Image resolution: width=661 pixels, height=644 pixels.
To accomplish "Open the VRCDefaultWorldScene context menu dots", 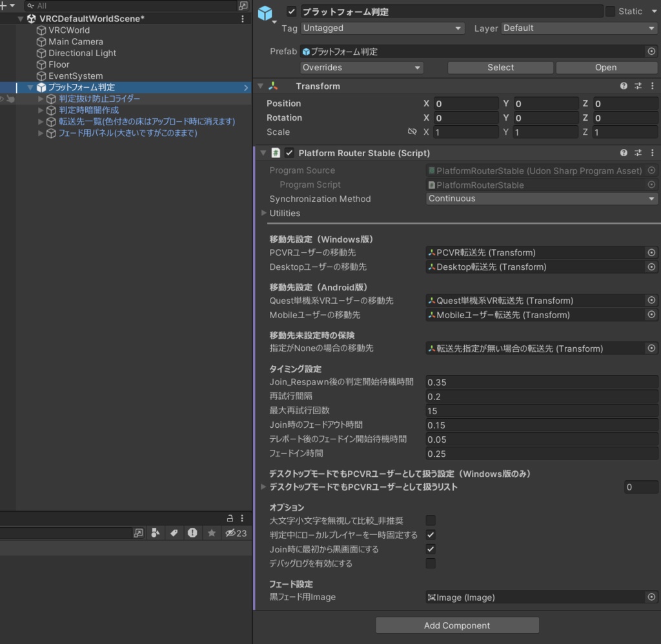I will coord(242,18).
